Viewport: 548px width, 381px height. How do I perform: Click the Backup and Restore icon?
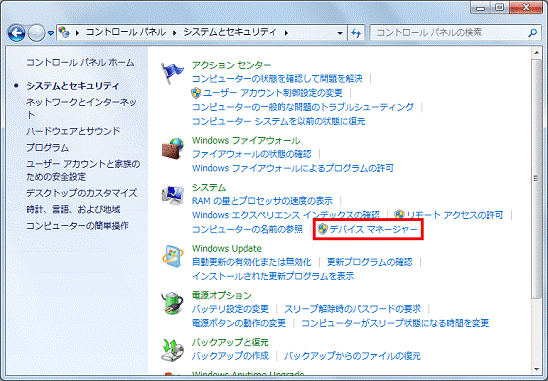point(173,350)
